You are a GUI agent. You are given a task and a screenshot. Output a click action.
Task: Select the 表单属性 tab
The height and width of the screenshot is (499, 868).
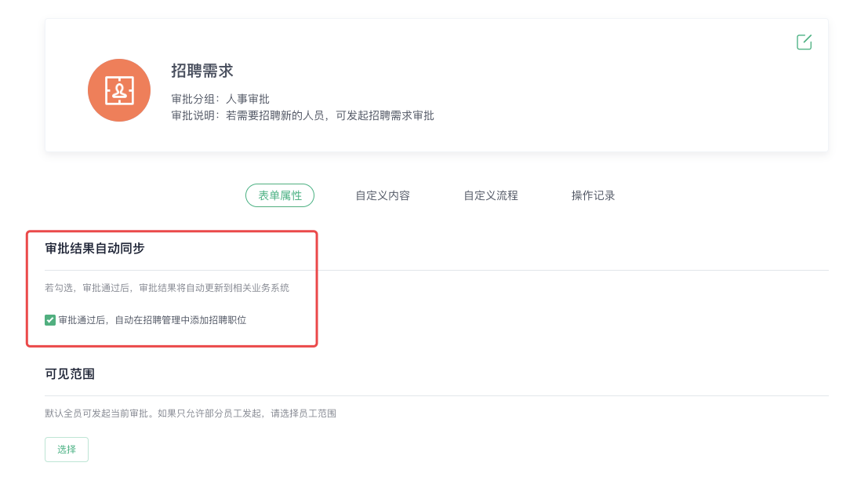click(280, 195)
